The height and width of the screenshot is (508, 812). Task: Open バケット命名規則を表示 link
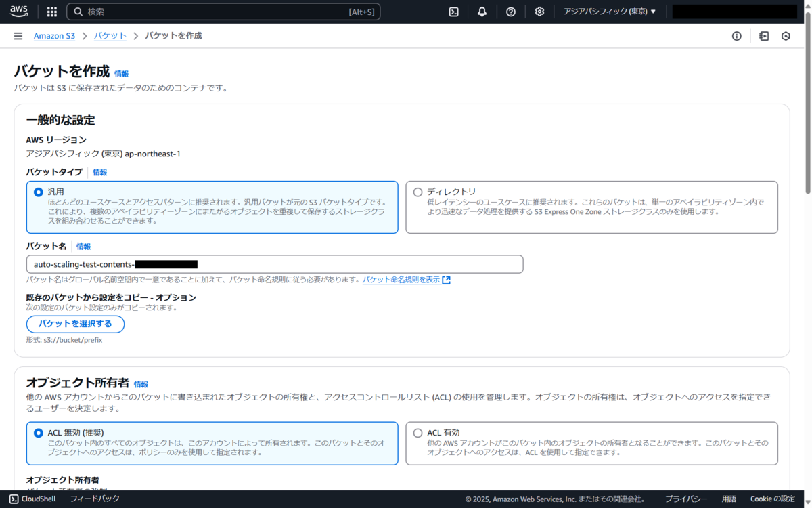(401, 280)
